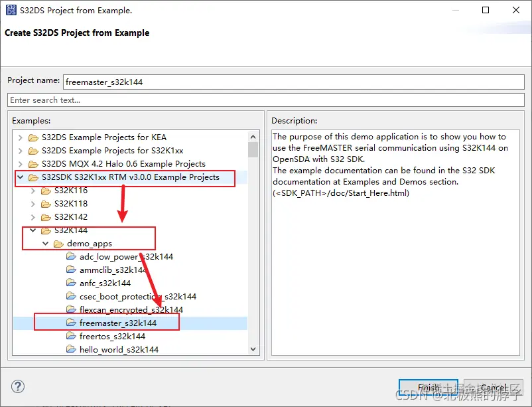
Task: Click the S32K142 folder icon
Action: click(46, 216)
